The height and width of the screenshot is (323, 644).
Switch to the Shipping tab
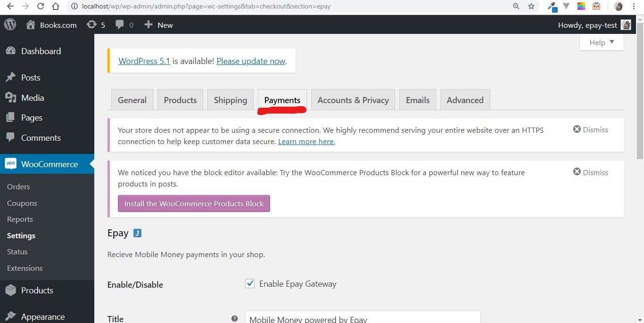tap(230, 100)
